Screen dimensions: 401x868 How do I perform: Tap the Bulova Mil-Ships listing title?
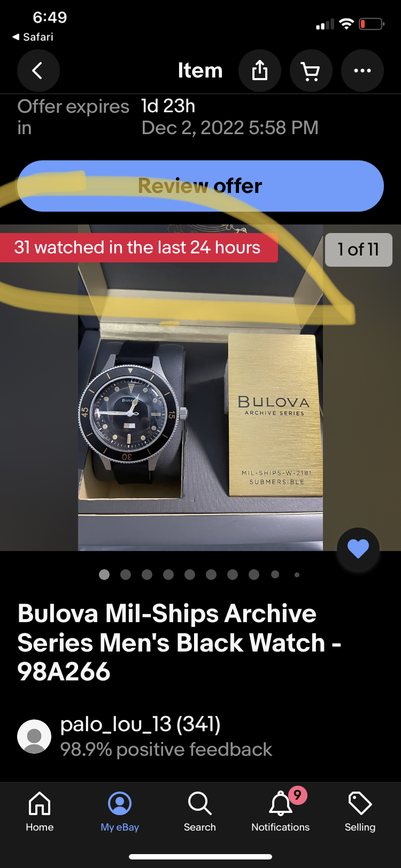click(180, 642)
